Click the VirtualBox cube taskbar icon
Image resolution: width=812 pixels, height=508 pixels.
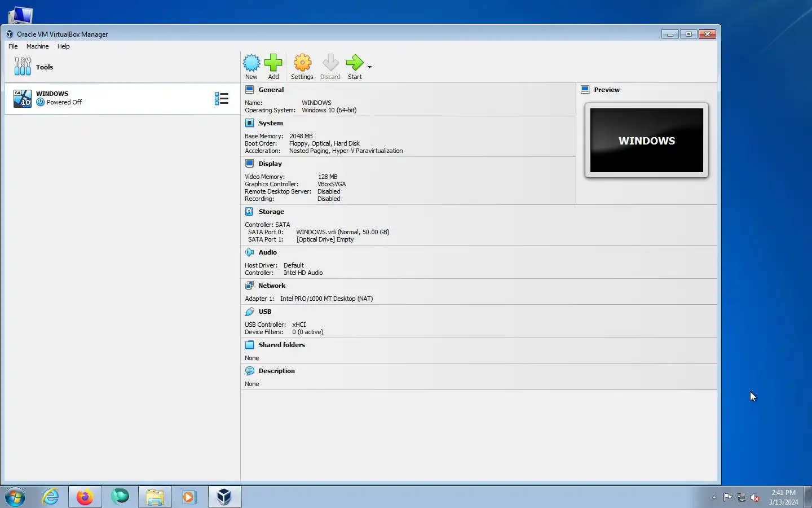[224, 497]
